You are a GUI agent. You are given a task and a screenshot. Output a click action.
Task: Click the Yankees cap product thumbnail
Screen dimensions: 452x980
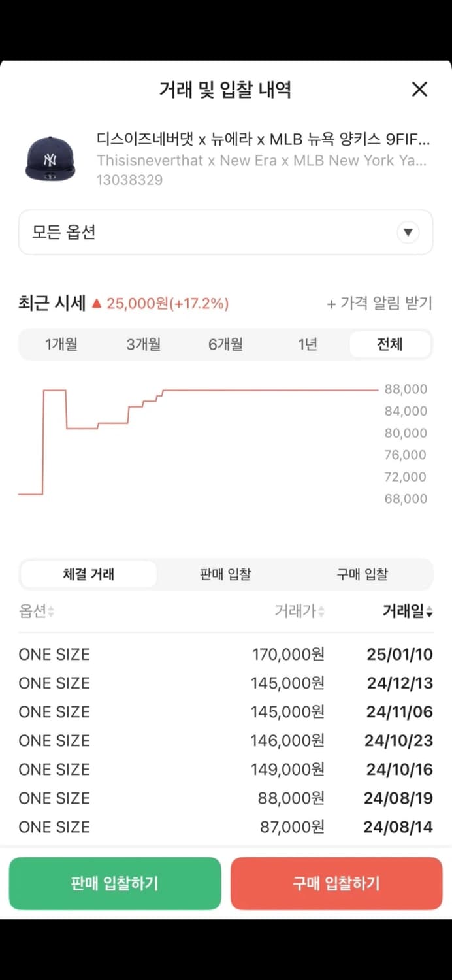(x=49, y=155)
